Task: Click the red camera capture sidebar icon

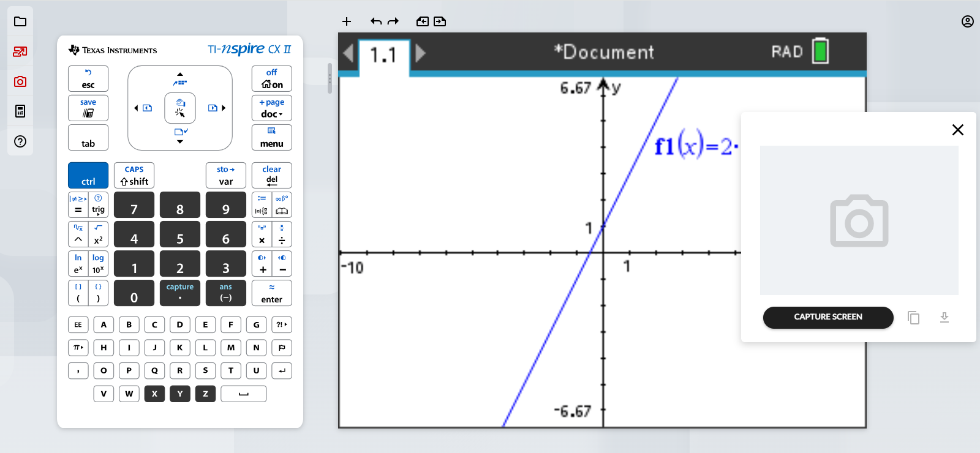Action: coord(20,81)
